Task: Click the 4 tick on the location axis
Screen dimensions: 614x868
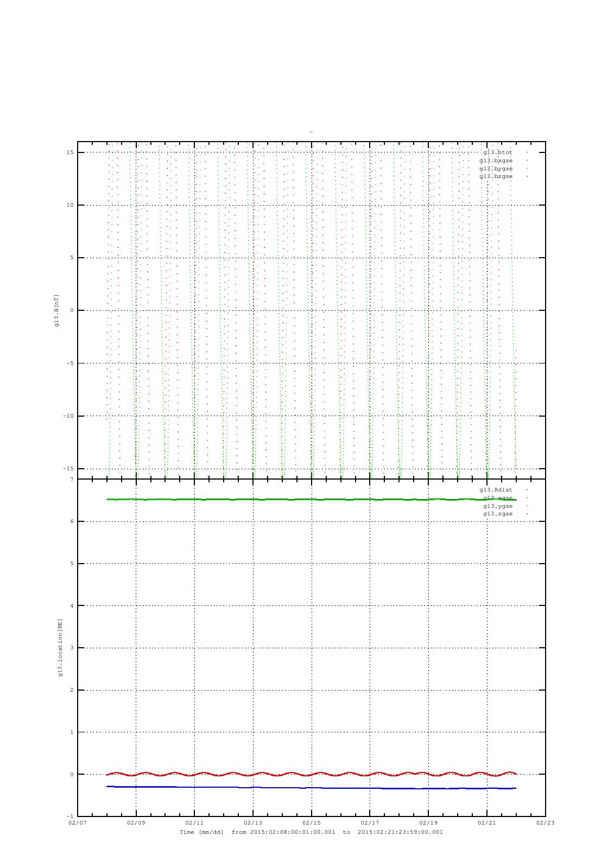Action: coord(72,606)
